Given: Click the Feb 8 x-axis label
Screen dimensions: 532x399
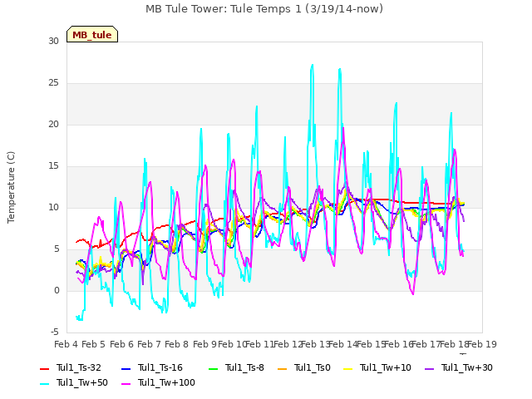Looking at the screenshot, I should click(x=177, y=344).
